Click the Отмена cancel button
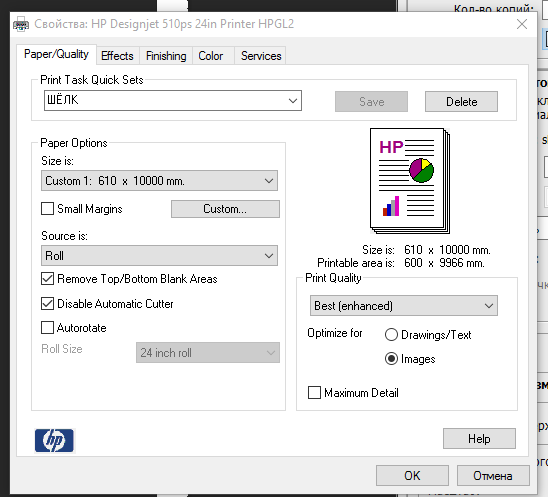The image size is (548, 497). (493, 476)
